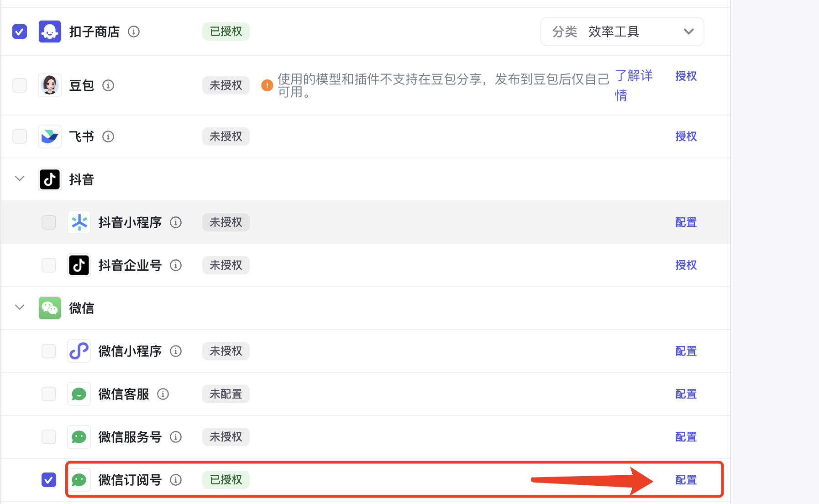
Task: Click 授权 link for 抖音企业号
Action: (x=686, y=265)
